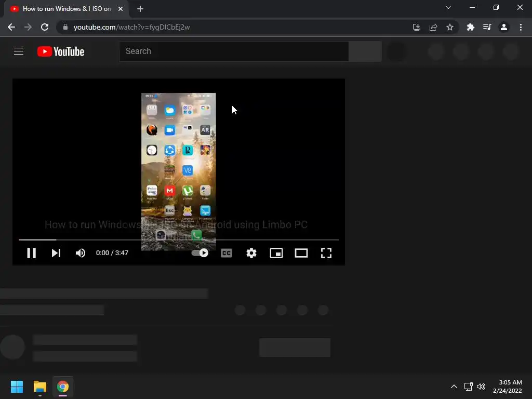532x399 pixels.
Task: Select the 'How to run Windows 8.1 ISO' tab
Action: tap(66, 9)
